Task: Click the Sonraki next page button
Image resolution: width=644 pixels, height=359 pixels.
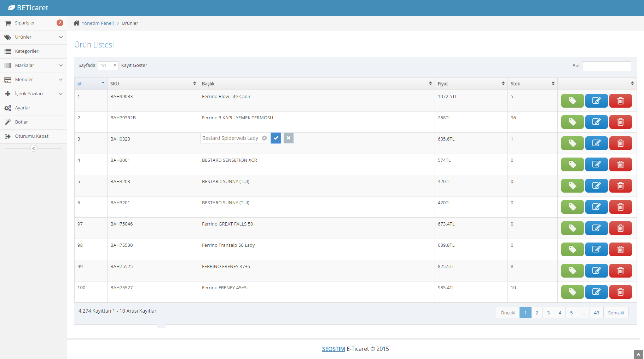Action: pos(616,313)
